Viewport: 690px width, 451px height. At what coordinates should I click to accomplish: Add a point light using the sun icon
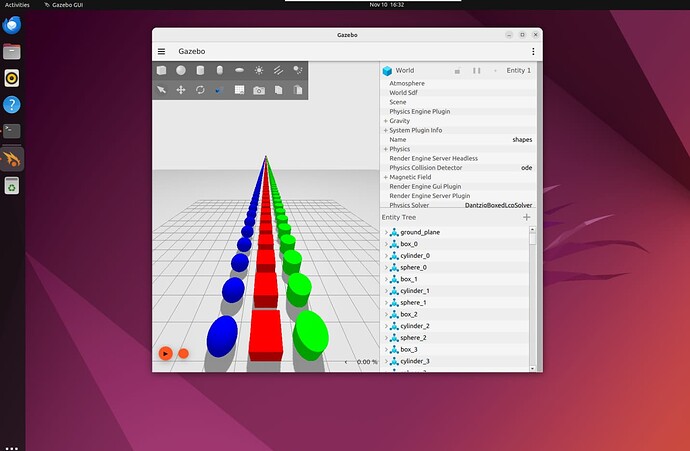tap(259, 70)
